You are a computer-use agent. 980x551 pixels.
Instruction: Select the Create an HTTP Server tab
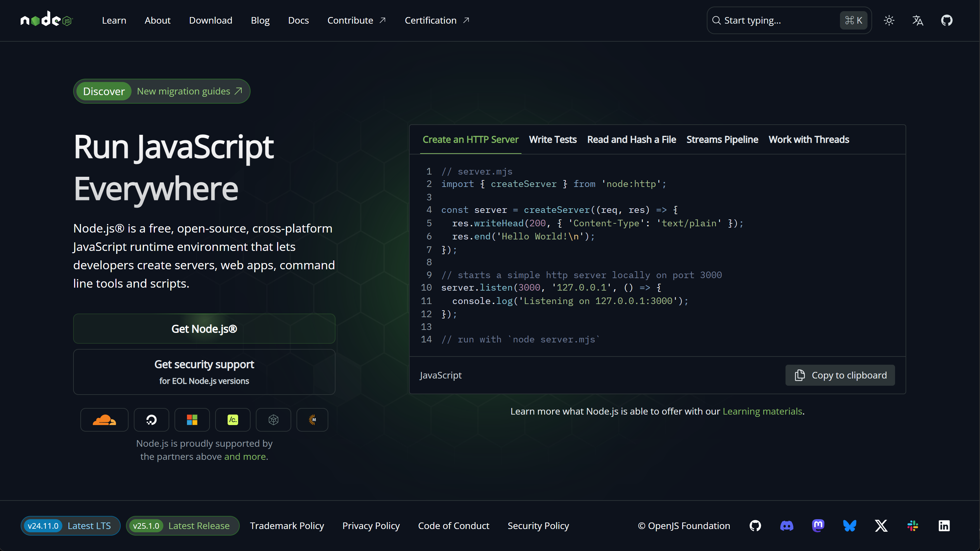pyautogui.click(x=470, y=140)
